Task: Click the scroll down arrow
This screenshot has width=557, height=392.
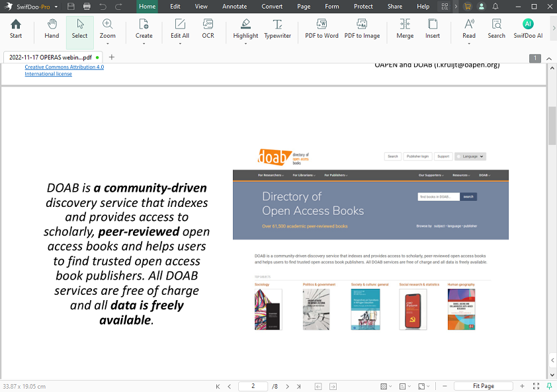Action: click(x=552, y=375)
